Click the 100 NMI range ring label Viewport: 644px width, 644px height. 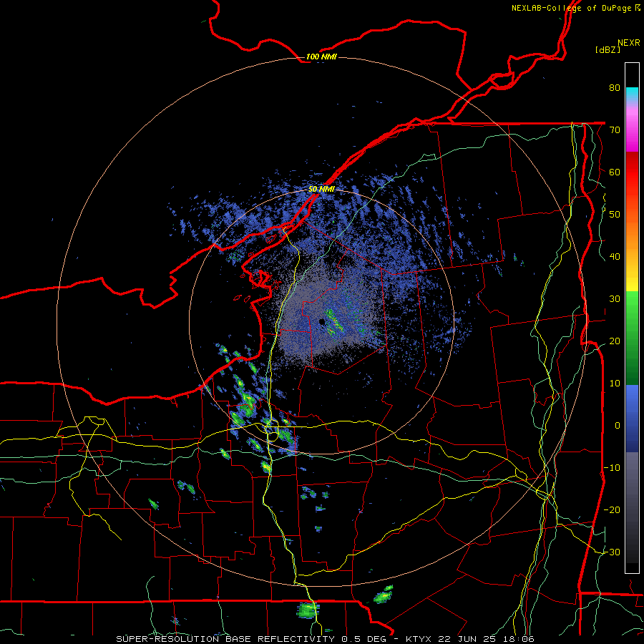point(321,57)
